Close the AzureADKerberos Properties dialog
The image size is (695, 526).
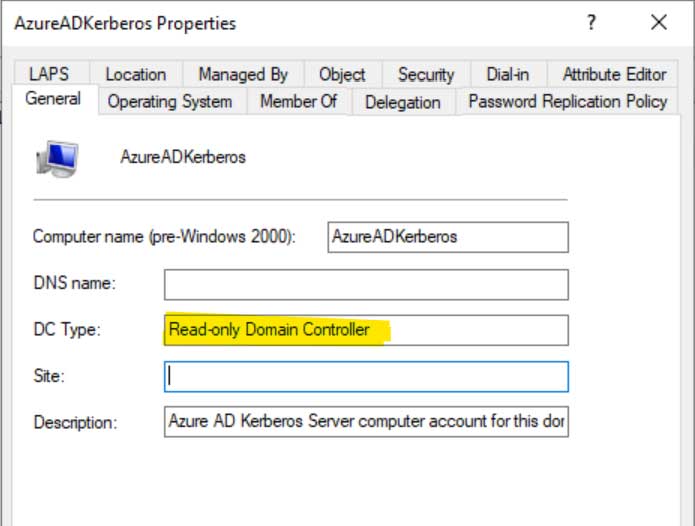tap(658, 22)
